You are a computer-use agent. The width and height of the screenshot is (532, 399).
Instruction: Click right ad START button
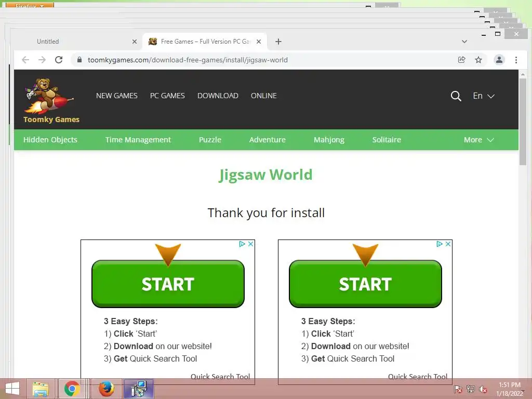coord(365,284)
